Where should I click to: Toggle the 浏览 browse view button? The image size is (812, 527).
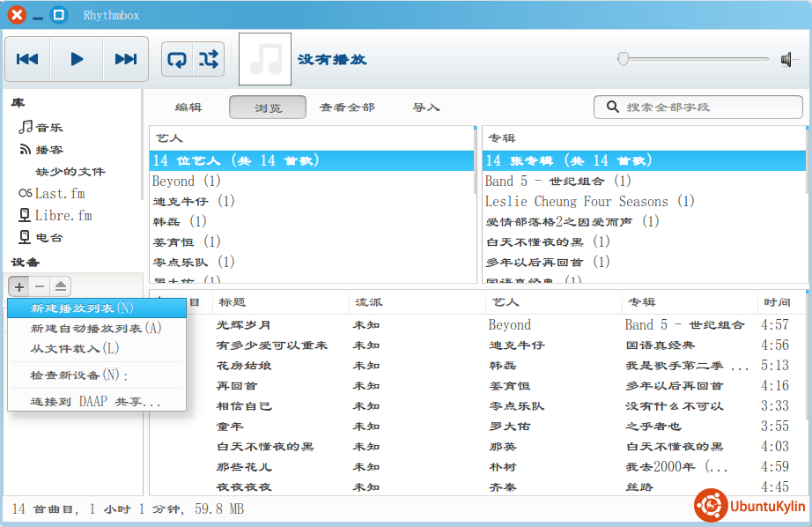pos(268,108)
